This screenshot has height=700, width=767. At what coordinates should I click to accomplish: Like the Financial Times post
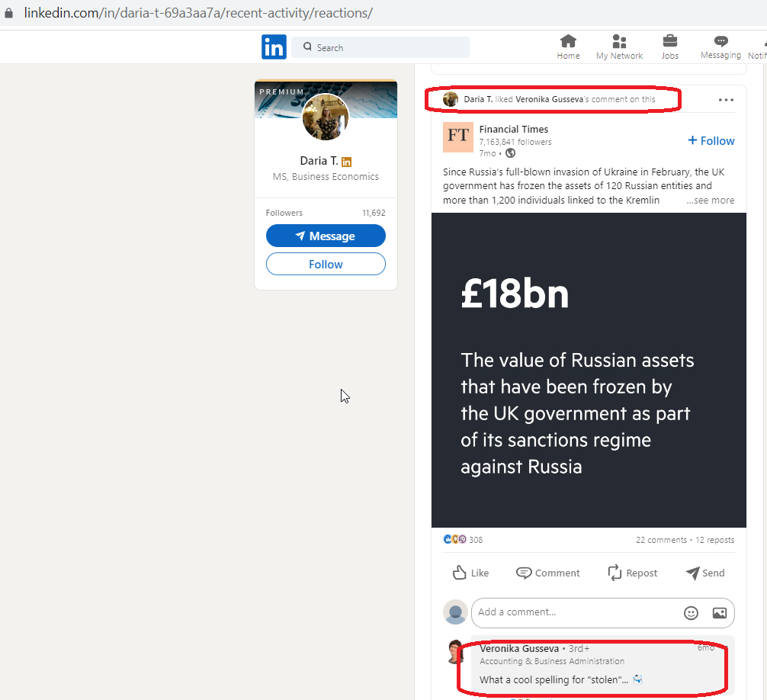point(470,573)
